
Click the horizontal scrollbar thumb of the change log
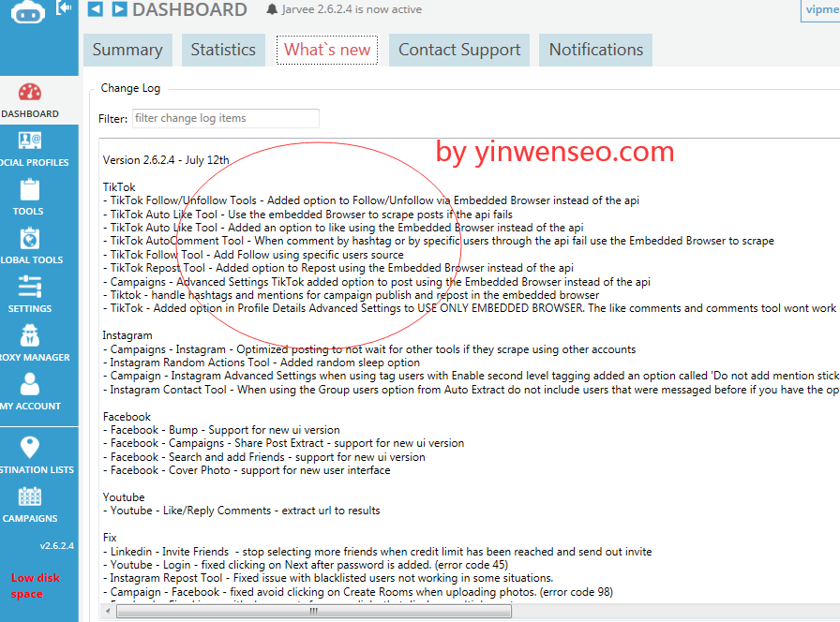(x=314, y=611)
